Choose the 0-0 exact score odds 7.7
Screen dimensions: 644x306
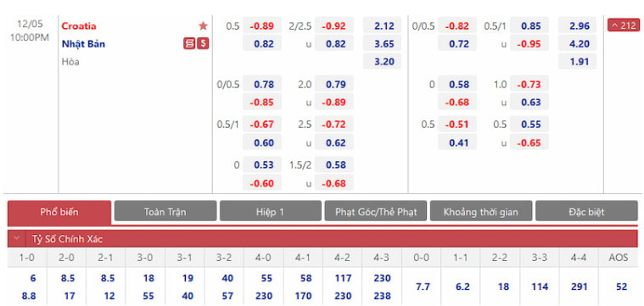click(422, 287)
